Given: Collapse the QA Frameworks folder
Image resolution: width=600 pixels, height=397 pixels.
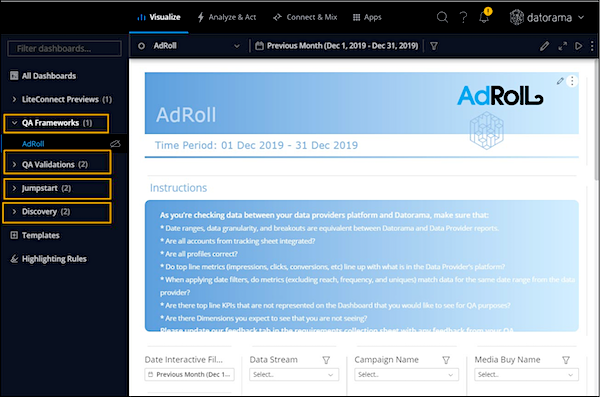Looking at the screenshot, I should (14, 123).
